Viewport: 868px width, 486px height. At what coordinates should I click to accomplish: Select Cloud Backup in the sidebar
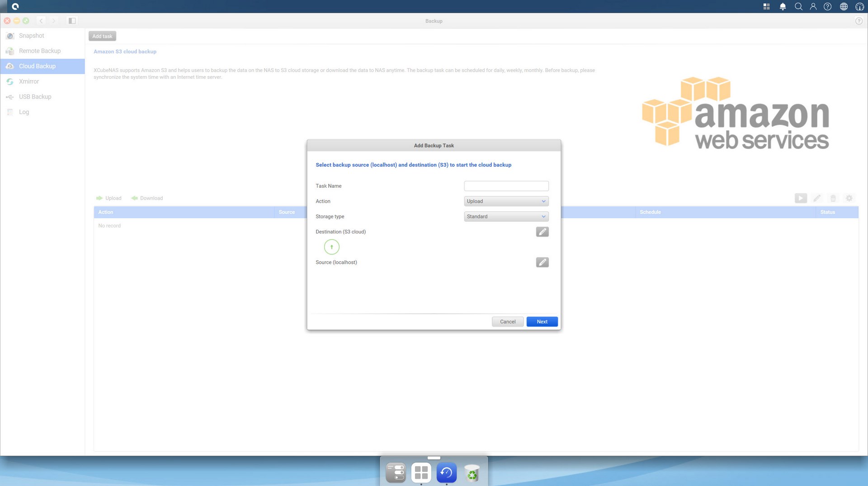42,66
